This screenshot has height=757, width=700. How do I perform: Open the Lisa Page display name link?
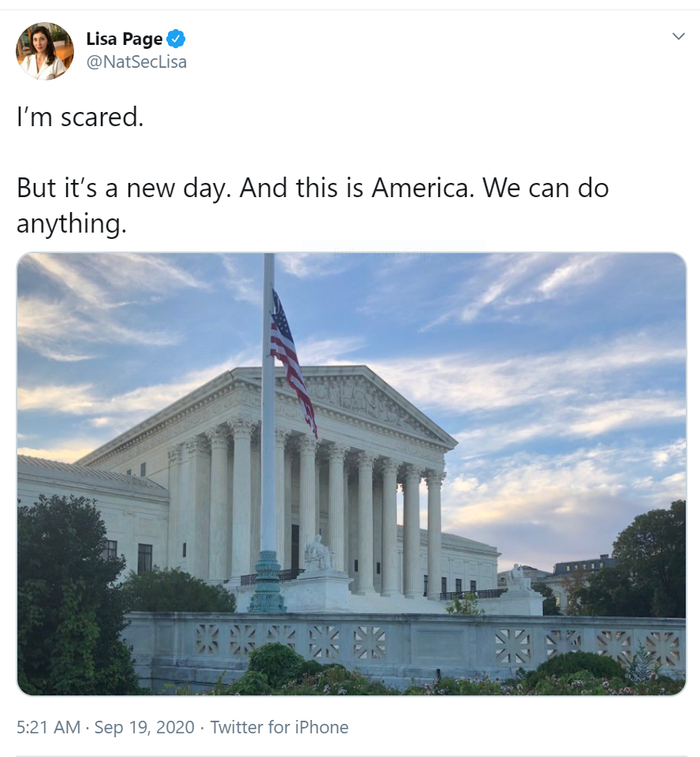[x=125, y=39]
